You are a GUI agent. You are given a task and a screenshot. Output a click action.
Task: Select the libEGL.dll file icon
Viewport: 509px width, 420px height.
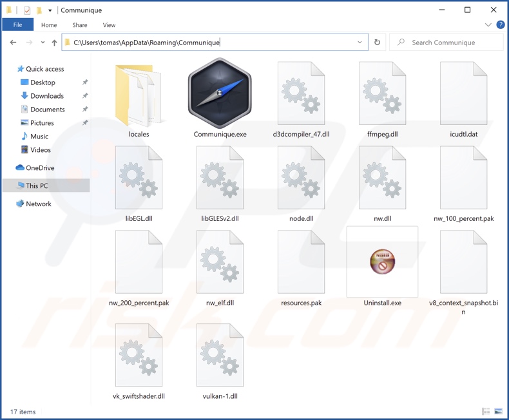[139, 178]
